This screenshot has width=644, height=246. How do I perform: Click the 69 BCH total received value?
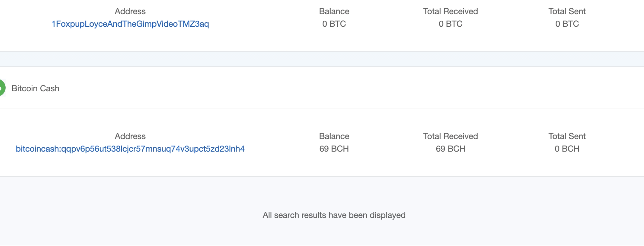point(450,149)
